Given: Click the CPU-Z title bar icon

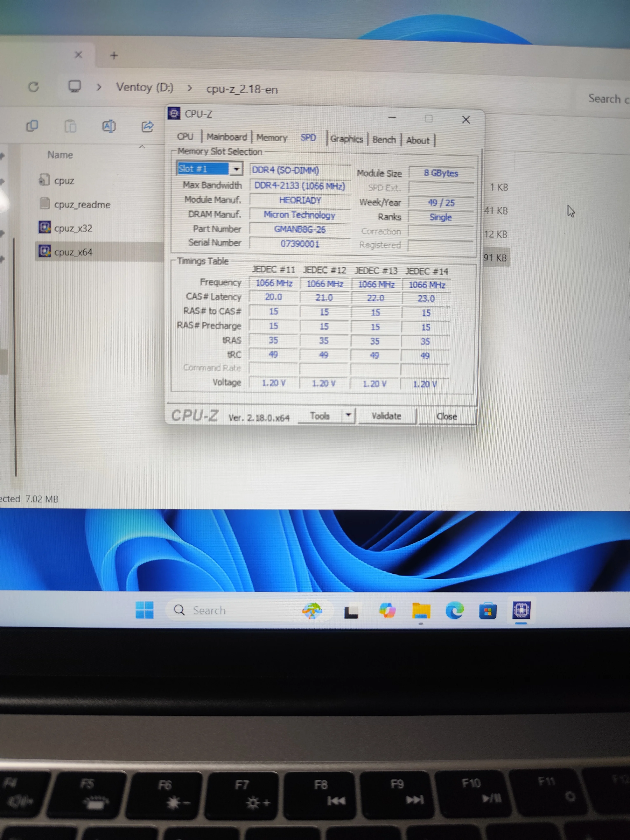Looking at the screenshot, I should tap(174, 113).
